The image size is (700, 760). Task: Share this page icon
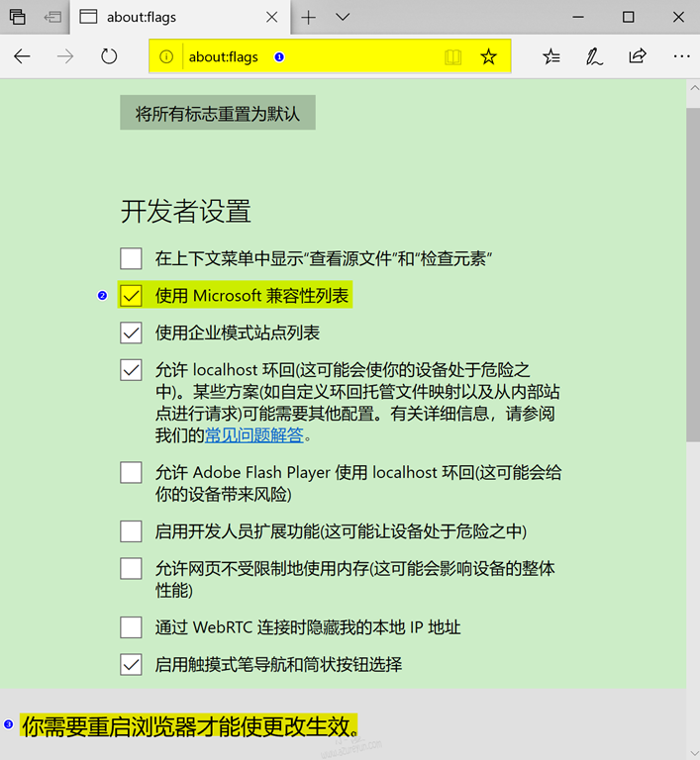(x=637, y=56)
